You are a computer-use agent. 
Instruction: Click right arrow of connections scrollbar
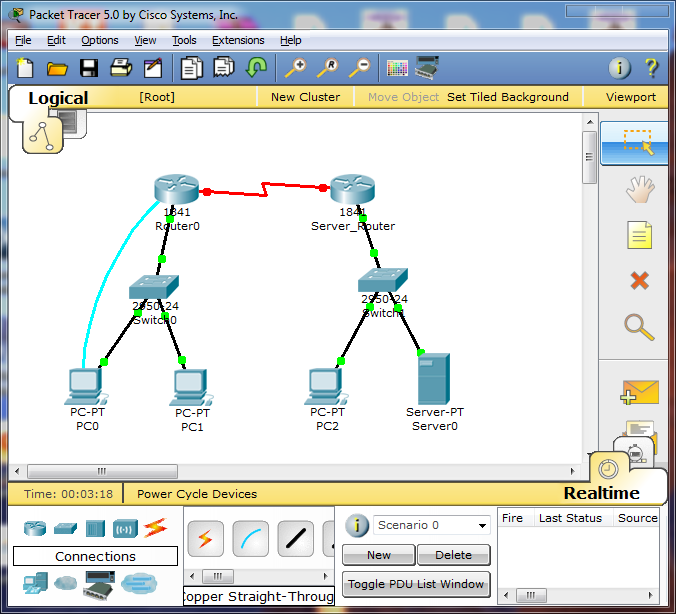point(325,576)
